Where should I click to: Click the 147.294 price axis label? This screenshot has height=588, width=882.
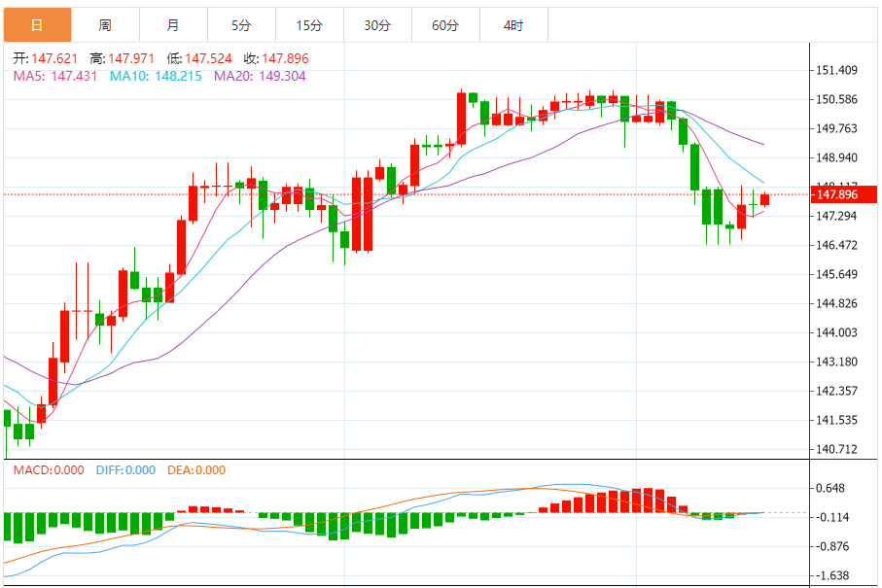pos(836,216)
